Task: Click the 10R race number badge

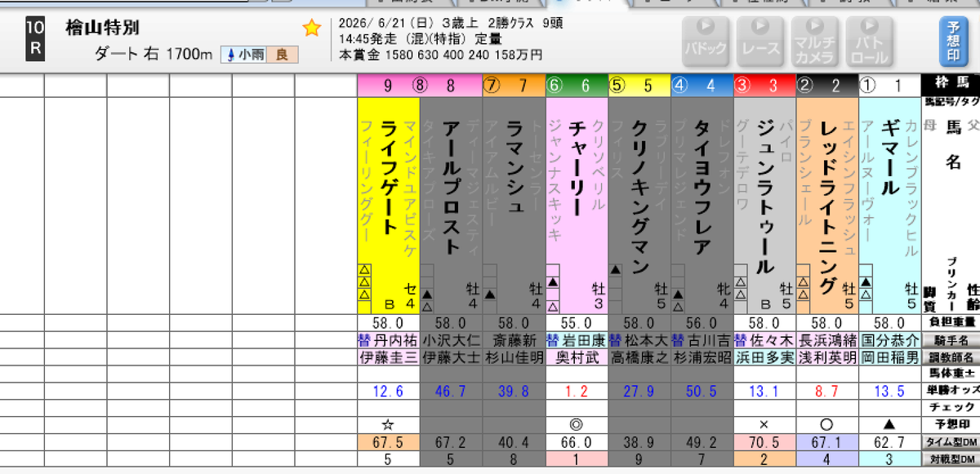Action: [34, 38]
